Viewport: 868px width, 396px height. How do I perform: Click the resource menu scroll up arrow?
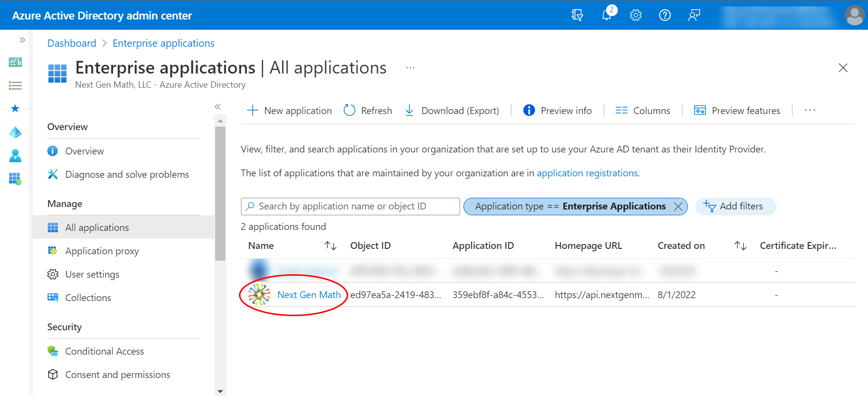220,120
